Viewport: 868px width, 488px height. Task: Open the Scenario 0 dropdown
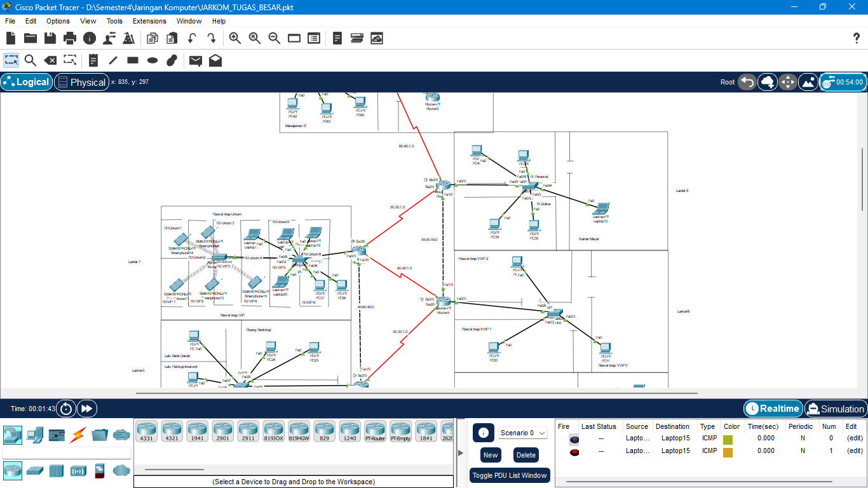522,433
